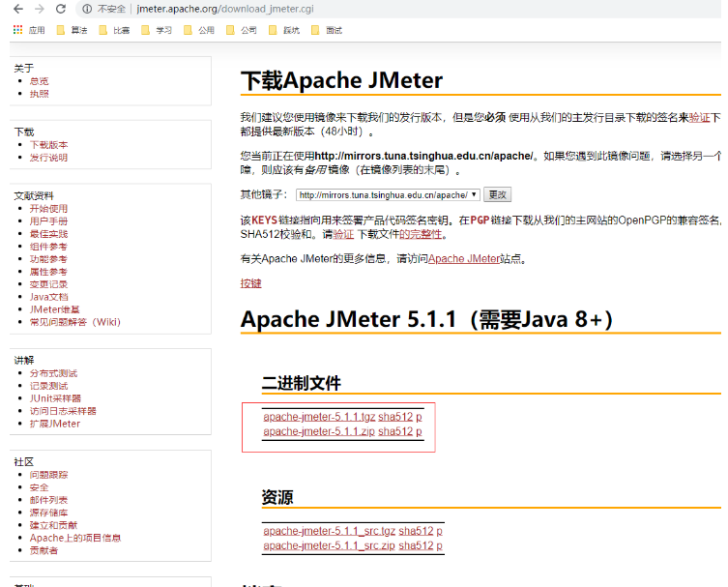Open the pgp link after binary tgz sha512
Viewport: 728px width, 587px height.
coord(419,417)
